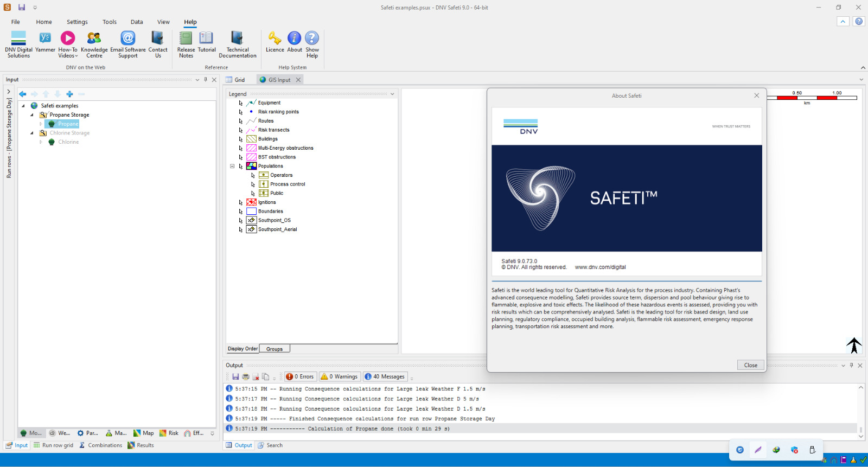This screenshot has width=868, height=467.
Task: Collapse the Propane Storage tree node
Action: point(32,115)
